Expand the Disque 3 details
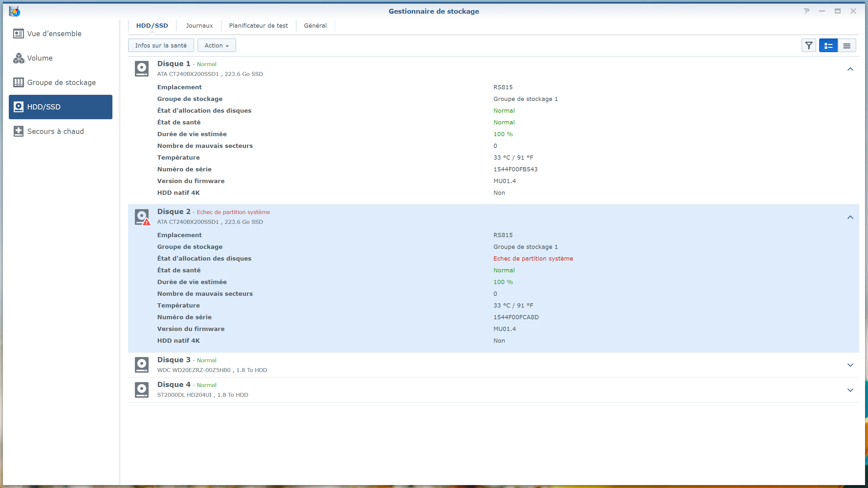The image size is (868, 488). point(850,365)
